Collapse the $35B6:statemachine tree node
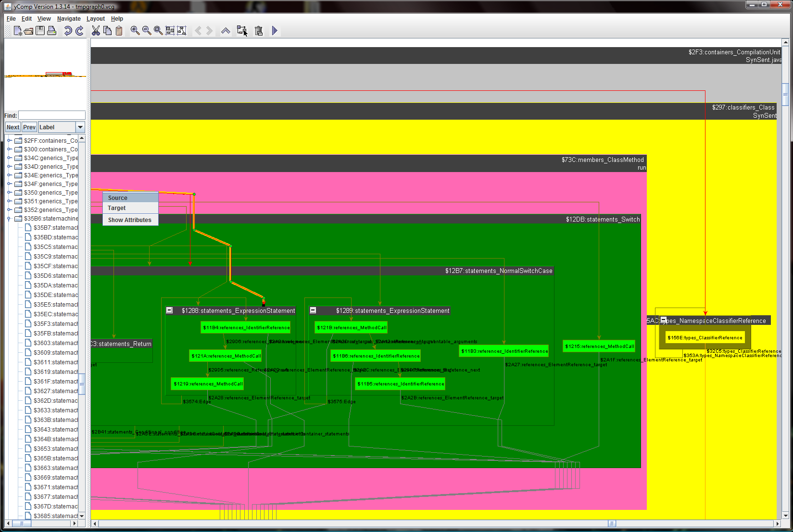This screenshot has width=793, height=532. (9, 219)
